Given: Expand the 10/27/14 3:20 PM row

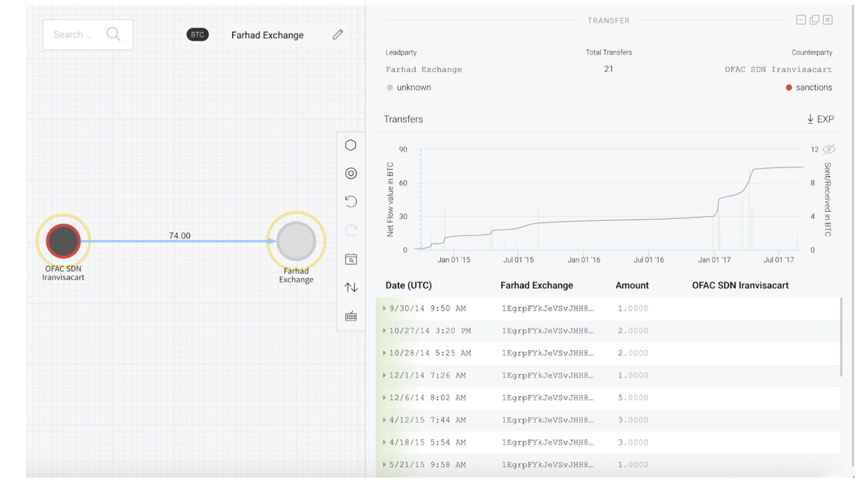Looking at the screenshot, I should [384, 331].
